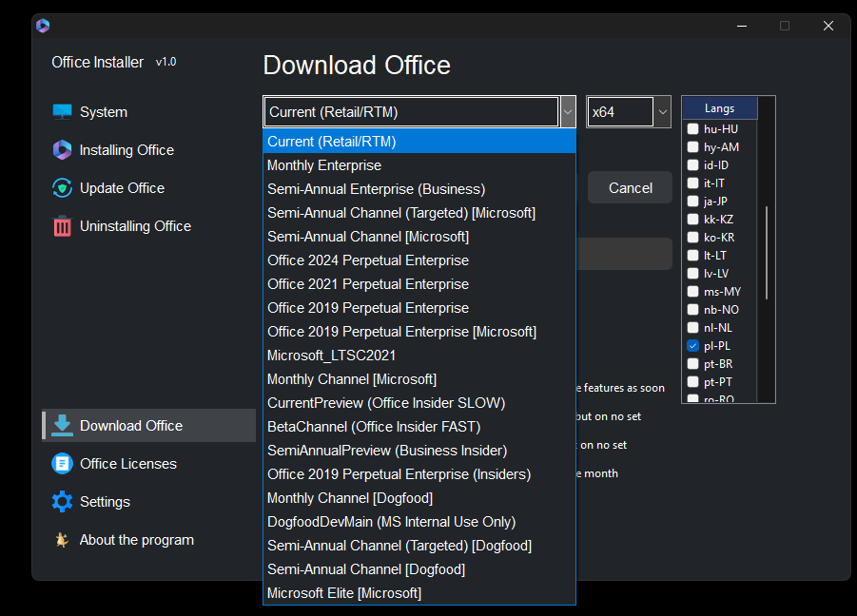Check the hy-AM language checkbox

[693, 147]
